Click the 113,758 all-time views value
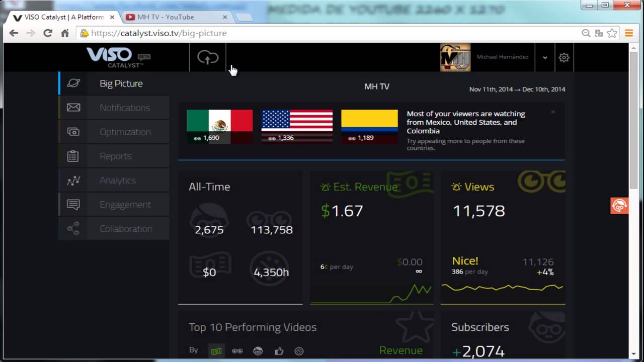Image resolution: width=644 pixels, height=362 pixels. [272, 230]
